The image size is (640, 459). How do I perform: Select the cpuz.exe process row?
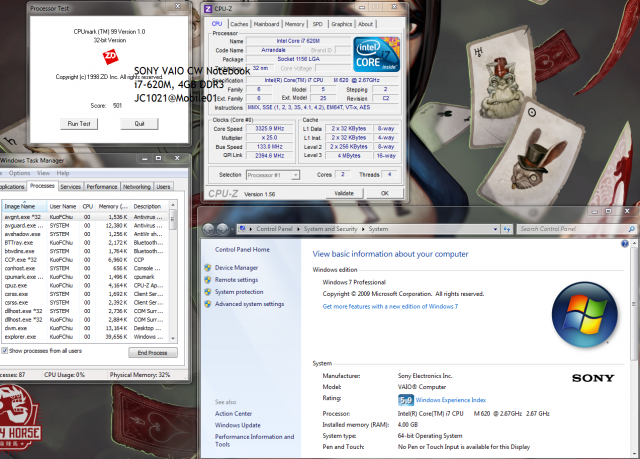coord(85,285)
